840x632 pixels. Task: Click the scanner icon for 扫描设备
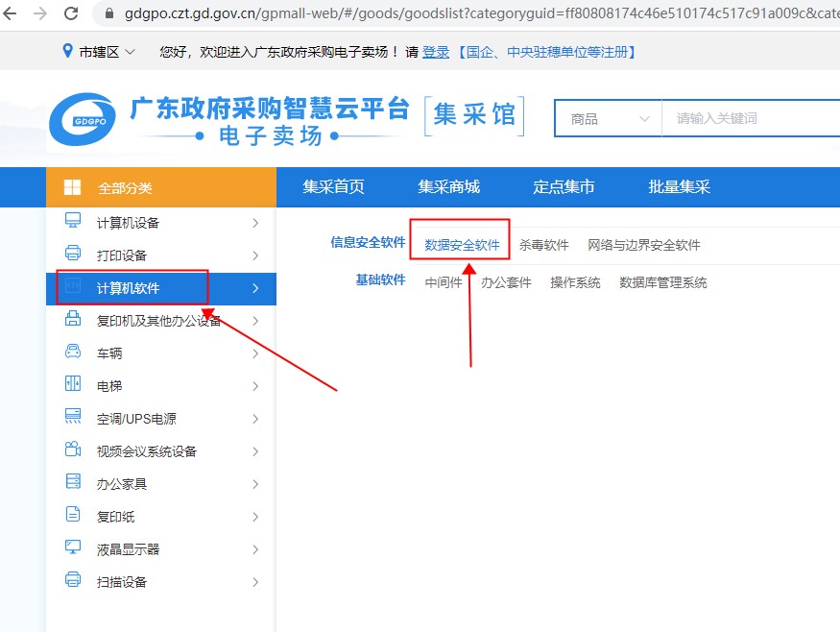[73, 579]
